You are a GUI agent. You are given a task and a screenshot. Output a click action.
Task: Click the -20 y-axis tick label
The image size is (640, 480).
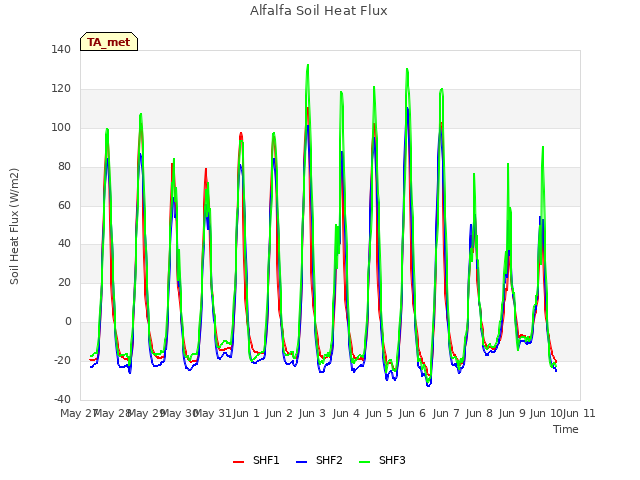point(62,360)
